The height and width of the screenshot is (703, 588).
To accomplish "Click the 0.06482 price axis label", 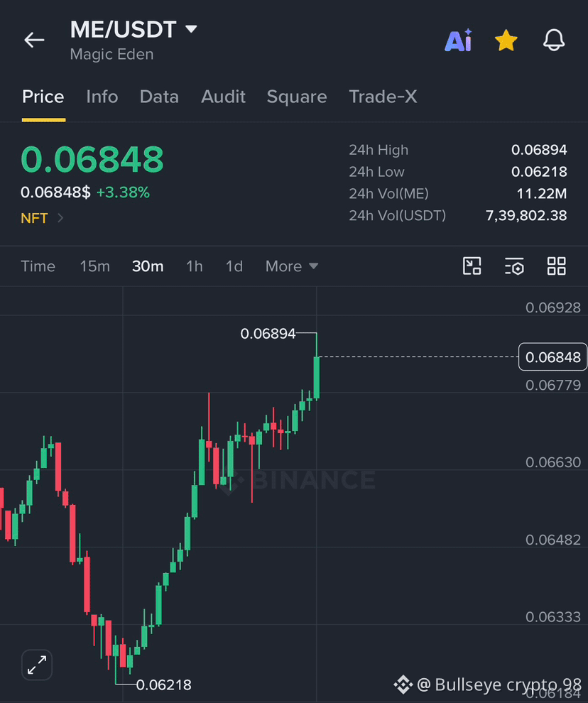I will tap(553, 540).
